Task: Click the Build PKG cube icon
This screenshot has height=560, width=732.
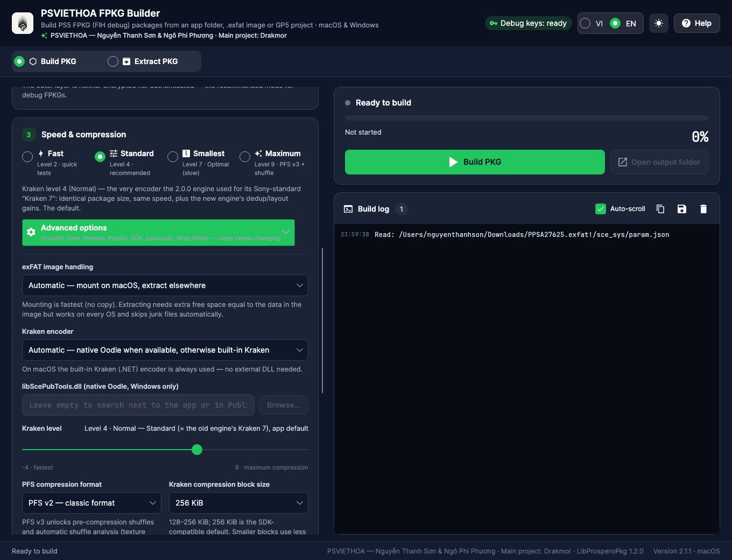Action: point(33,61)
